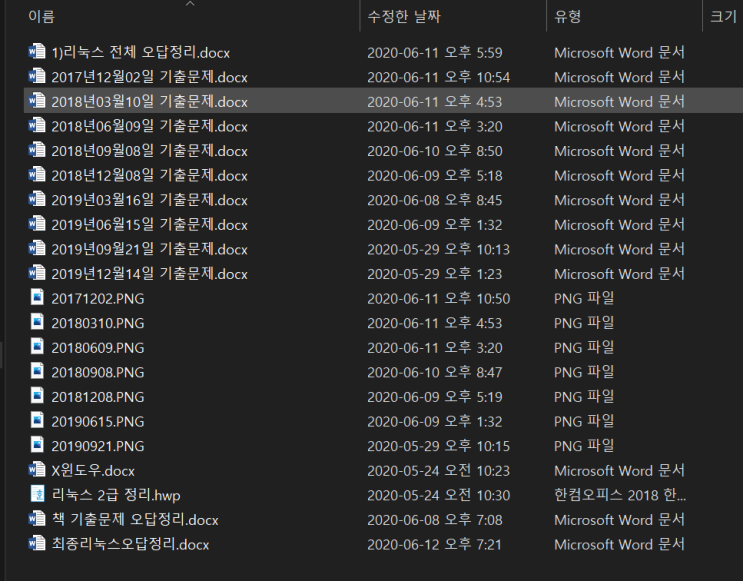Image resolution: width=743 pixels, height=581 pixels.
Task: Click image icon of 20180310.PNG
Action: [x=37, y=322]
